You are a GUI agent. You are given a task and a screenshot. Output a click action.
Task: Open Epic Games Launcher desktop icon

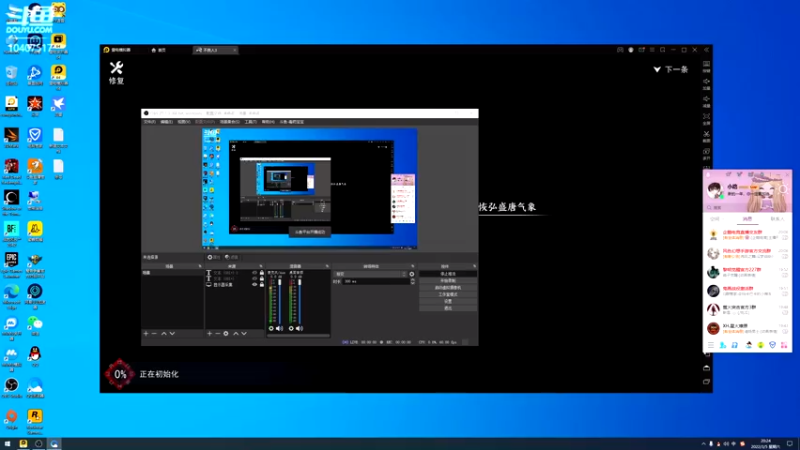(11, 263)
